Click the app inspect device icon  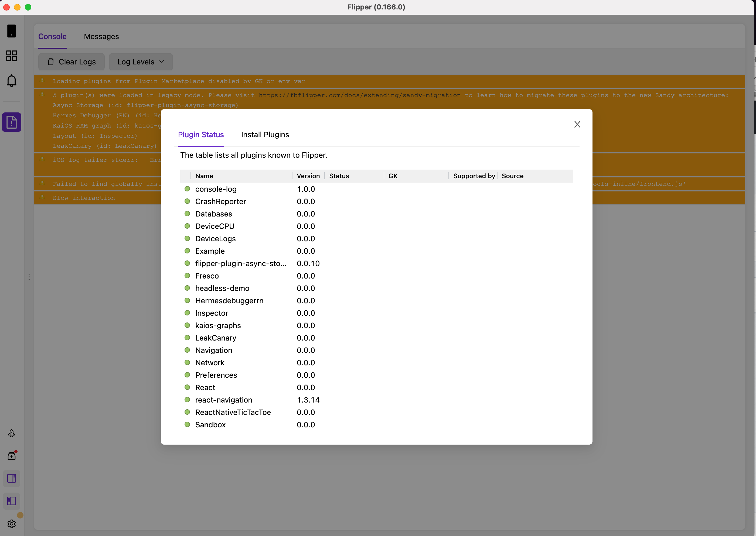[x=12, y=31]
